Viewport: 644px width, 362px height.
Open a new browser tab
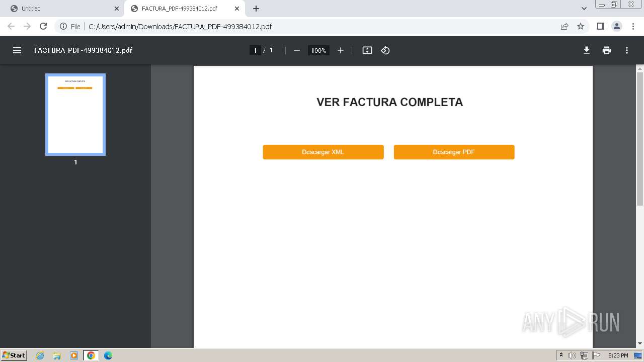(x=256, y=9)
